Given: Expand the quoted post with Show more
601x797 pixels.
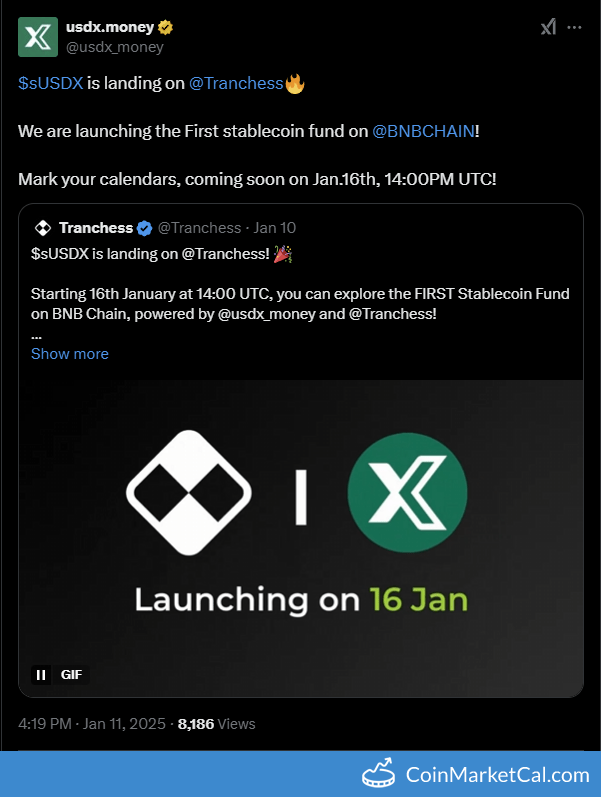Looking at the screenshot, I should (70, 354).
